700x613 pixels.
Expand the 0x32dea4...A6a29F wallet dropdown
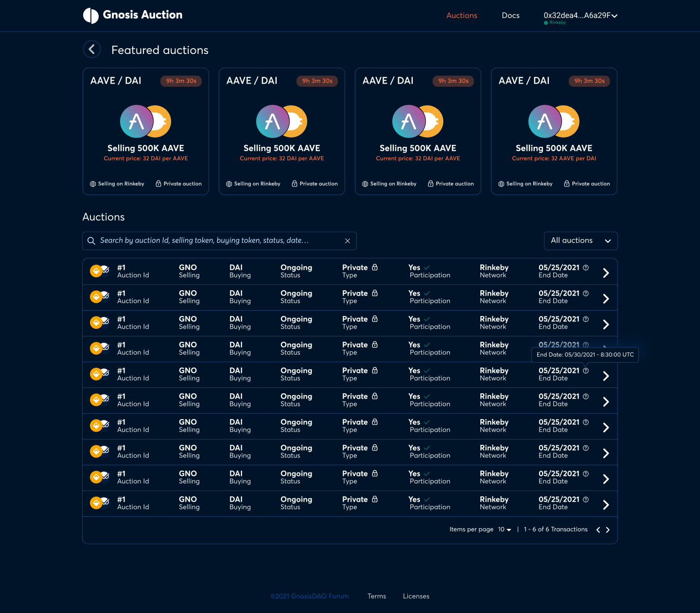(x=580, y=16)
